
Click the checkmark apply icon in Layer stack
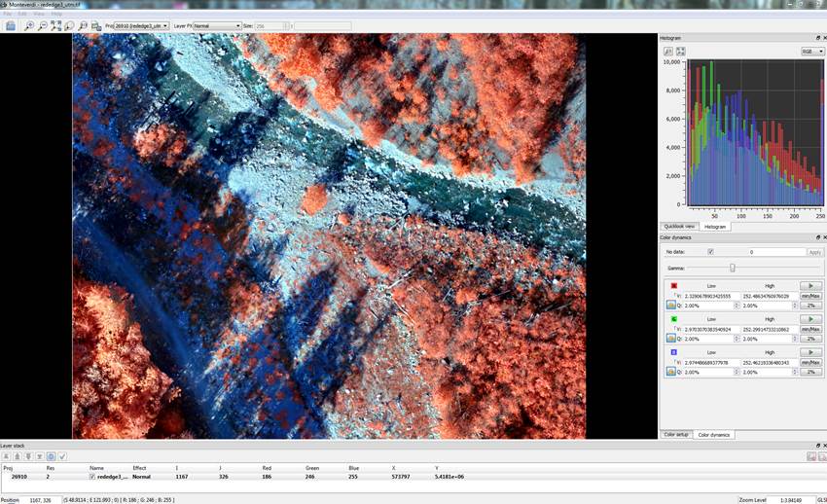tap(62, 456)
